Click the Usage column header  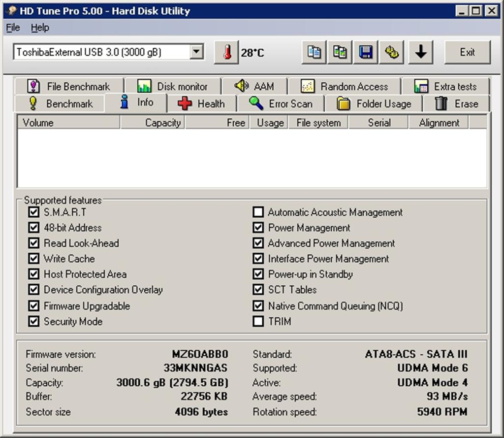click(x=269, y=123)
